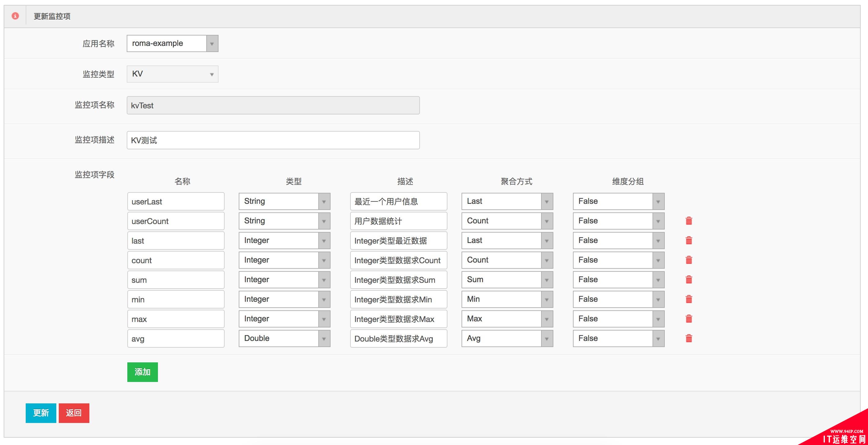This screenshot has height=445, width=868.
Task: Click the Integer类型数据求Sum description input
Action: [398, 280]
